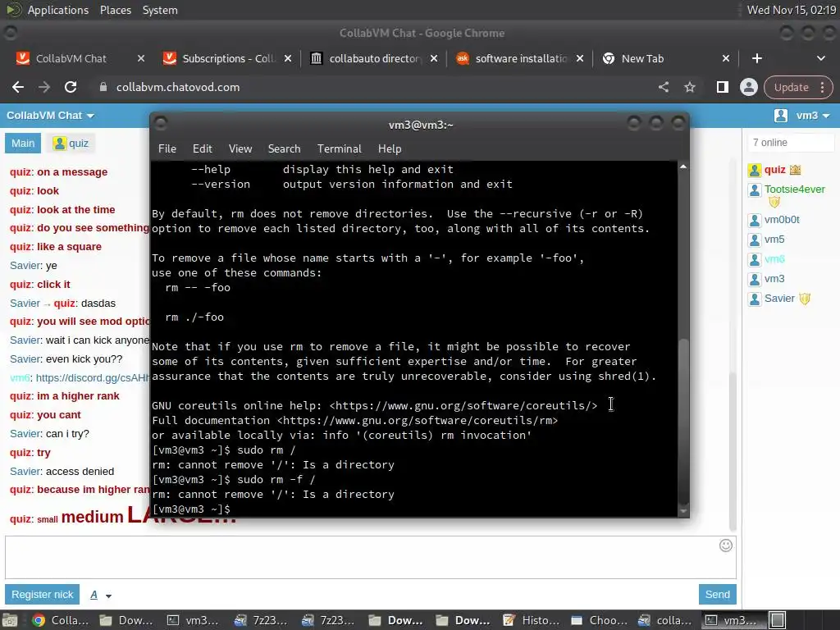Switch to the Histo... taskbar window
Screen dimensions: 840x630
click(x=532, y=620)
